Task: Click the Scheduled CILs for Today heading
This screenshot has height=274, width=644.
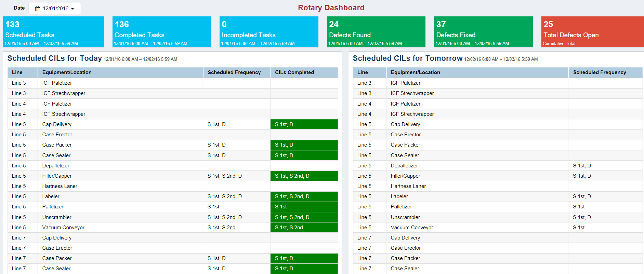Action: pos(55,58)
